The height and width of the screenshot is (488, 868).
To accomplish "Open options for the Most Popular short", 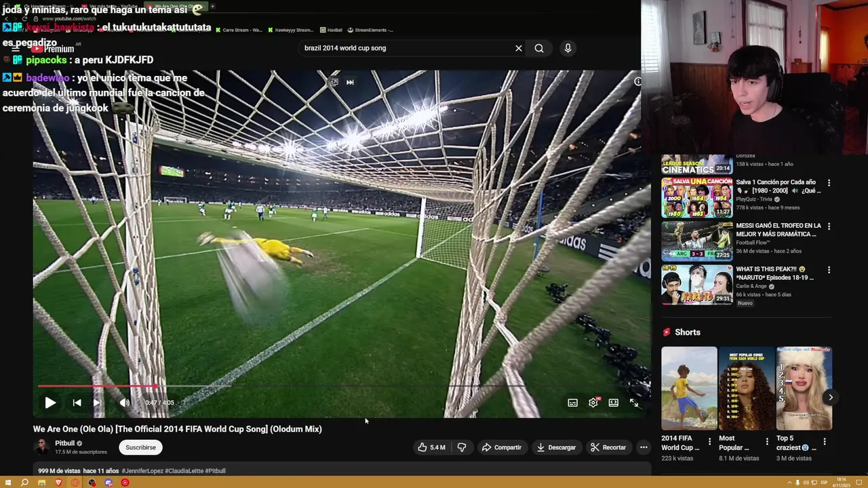I will coord(767,441).
